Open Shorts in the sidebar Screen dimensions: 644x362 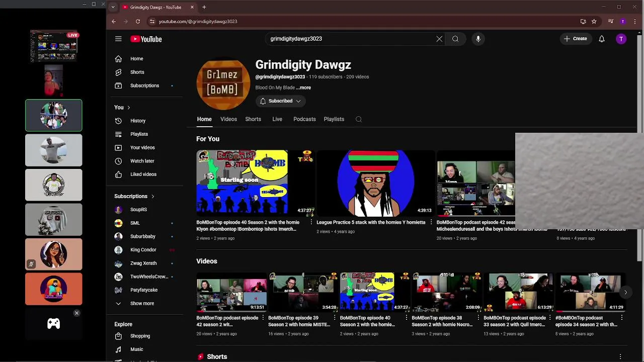tap(146, 72)
